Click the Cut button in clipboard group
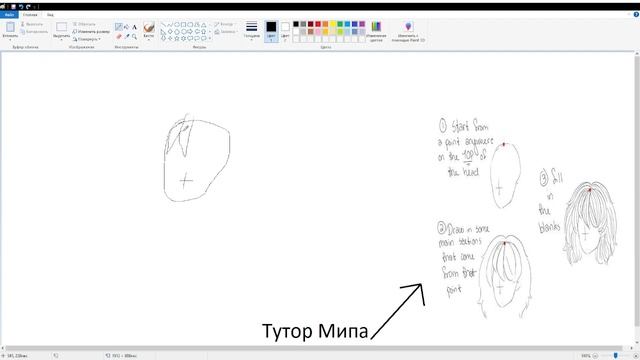Image resolution: width=640 pixels, height=360 pixels. (32, 24)
